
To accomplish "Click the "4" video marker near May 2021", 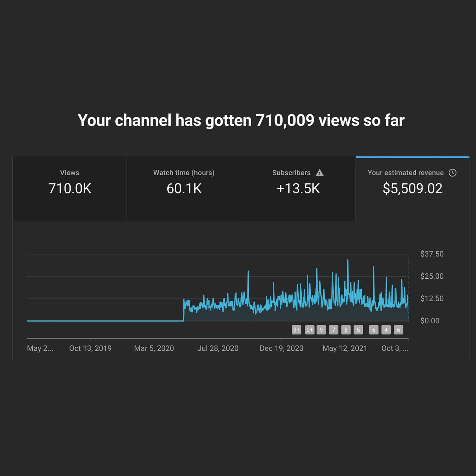I will click(x=386, y=330).
